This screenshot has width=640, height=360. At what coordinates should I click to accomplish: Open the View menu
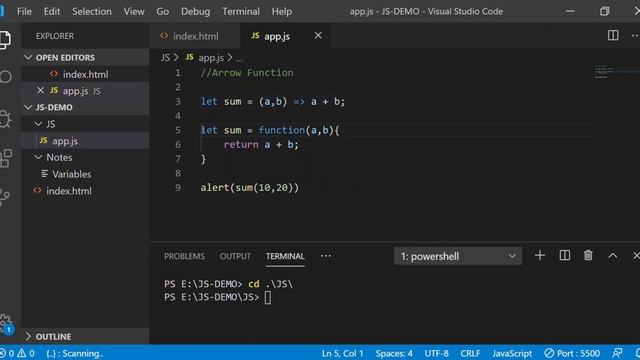(134, 11)
